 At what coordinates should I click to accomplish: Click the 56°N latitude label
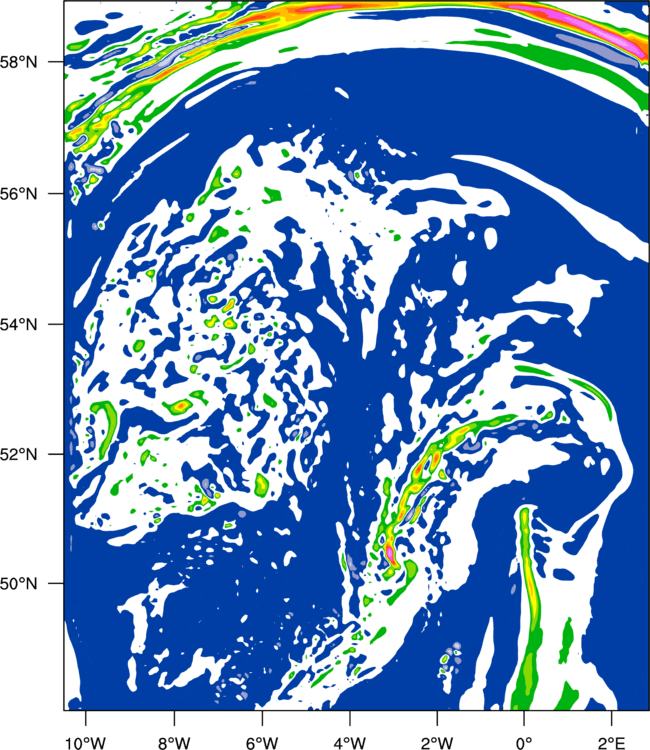[x=19, y=194]
